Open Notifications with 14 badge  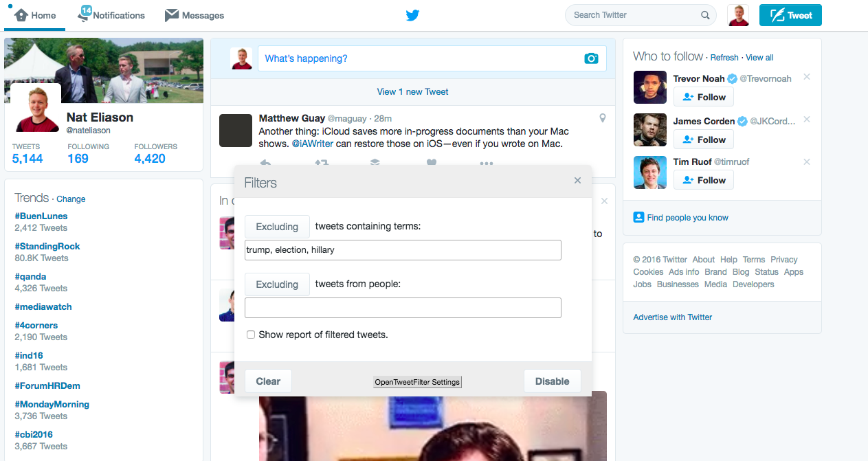(111, 15)
